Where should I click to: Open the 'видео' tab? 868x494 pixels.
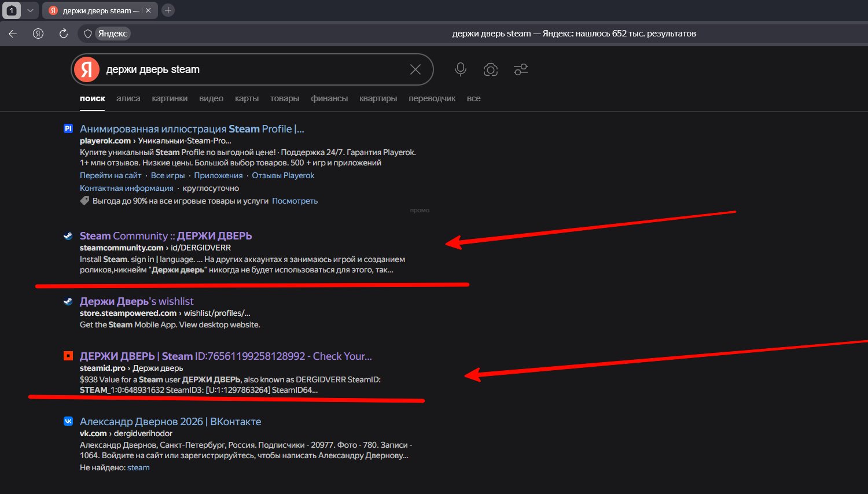coord(211,98)
